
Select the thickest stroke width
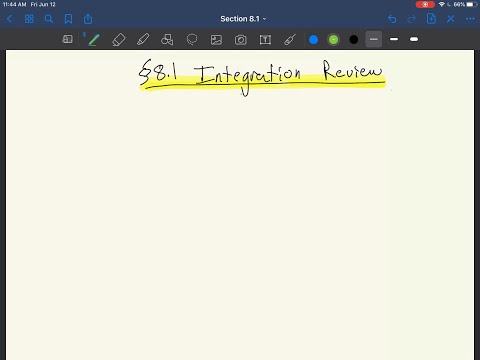tap(414, 39)
